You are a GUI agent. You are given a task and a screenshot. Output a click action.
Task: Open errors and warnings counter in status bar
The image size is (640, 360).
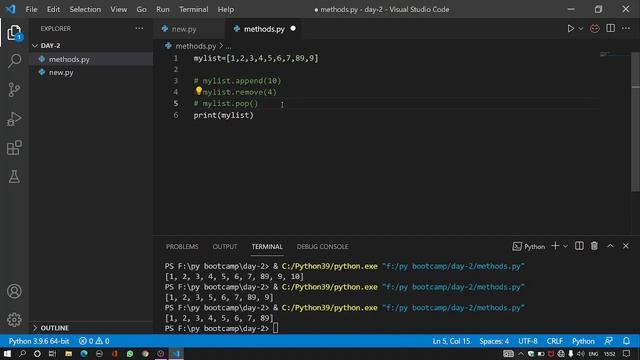(x=94, y=341)
